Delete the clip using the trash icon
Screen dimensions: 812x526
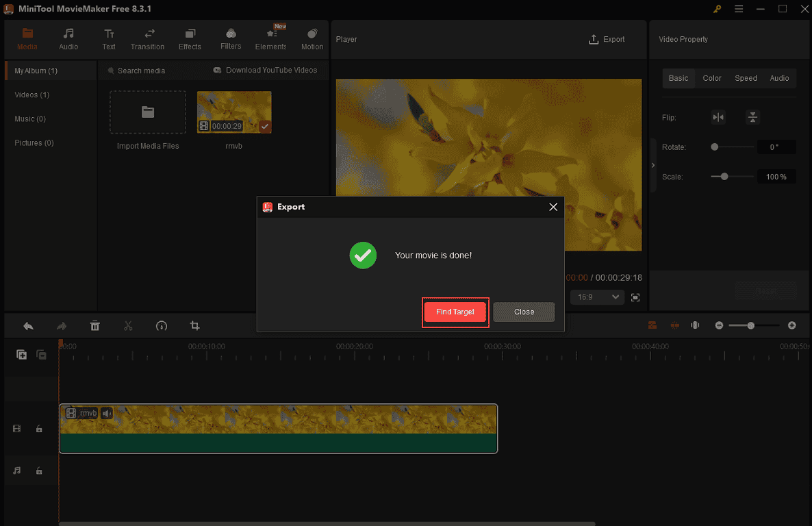94,325
